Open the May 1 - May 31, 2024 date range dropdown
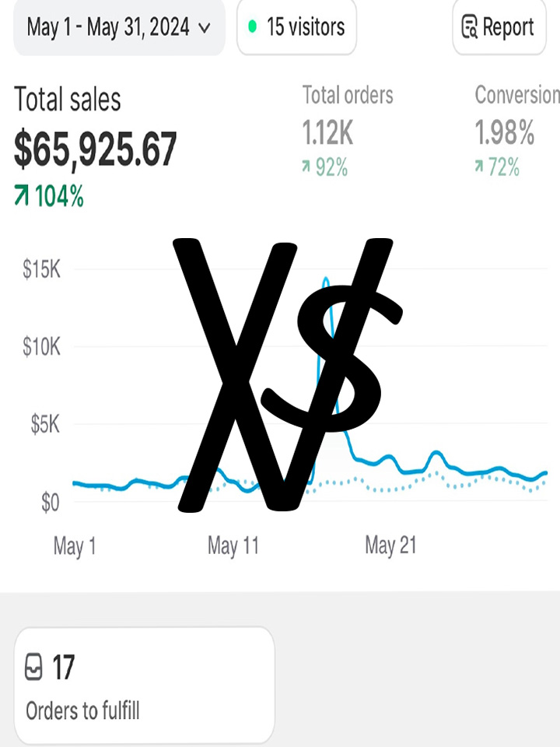This screenshot has width=560, height=747. point(119,27)
